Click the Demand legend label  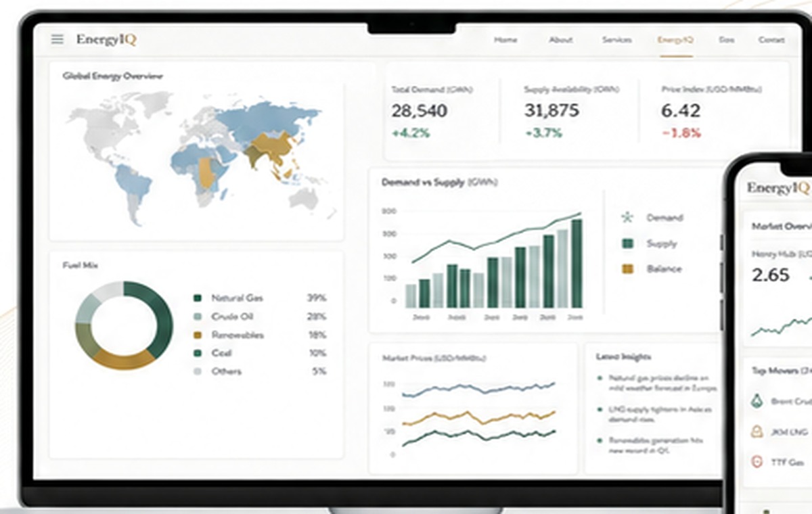(x=664, y=218)
